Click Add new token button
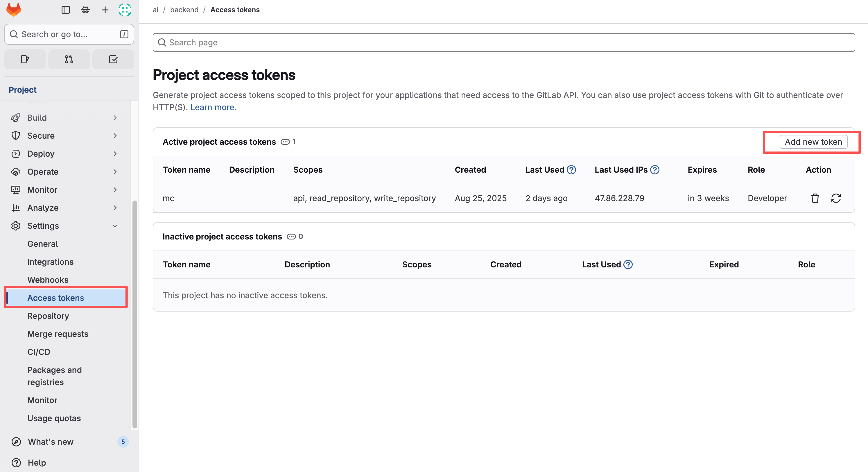This screenshot has height=472, width=868. click(x=813, y=142)
